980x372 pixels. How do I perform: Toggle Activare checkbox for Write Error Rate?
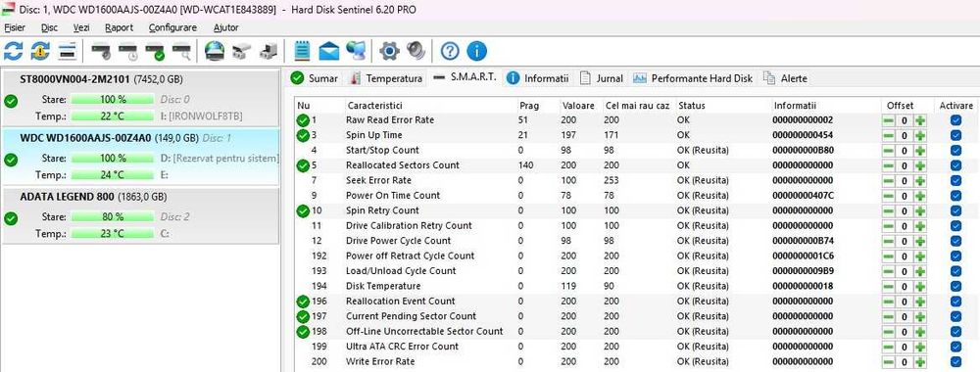point(955,361)
